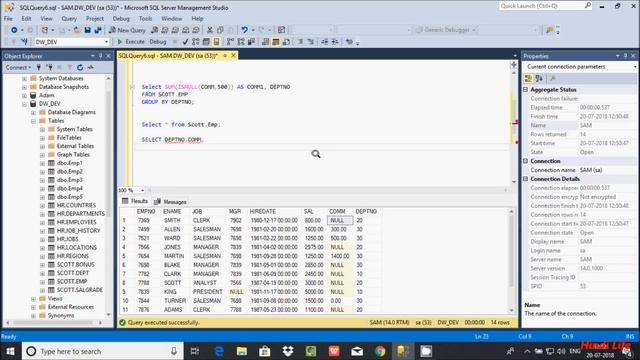Image resolution: width=640 pixels, height=360 pixels.
Task: Click Object Explorer Refresh icon
Action: 80,67
